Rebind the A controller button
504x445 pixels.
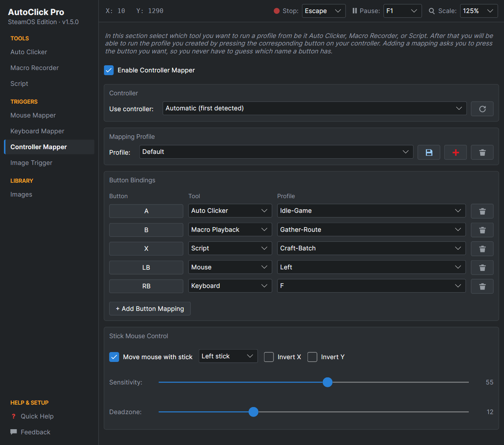coord(146,211)
